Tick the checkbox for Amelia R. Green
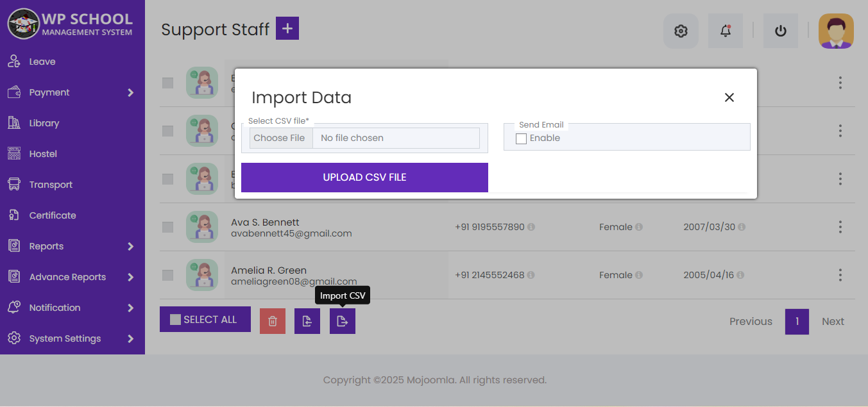The width and height of the screenshot is (868, 407). coord(167,275)
